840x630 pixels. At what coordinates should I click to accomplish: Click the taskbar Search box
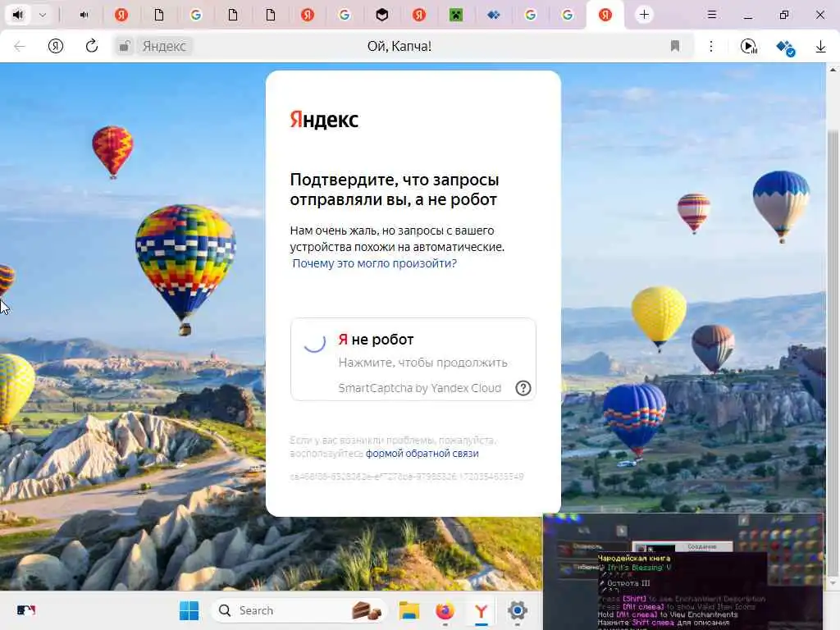point(299,610)
